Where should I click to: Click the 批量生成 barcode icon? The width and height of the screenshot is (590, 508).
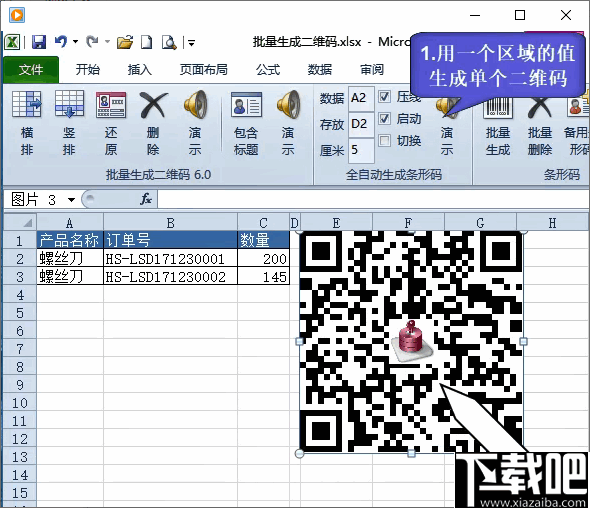[x=498, y=107]
